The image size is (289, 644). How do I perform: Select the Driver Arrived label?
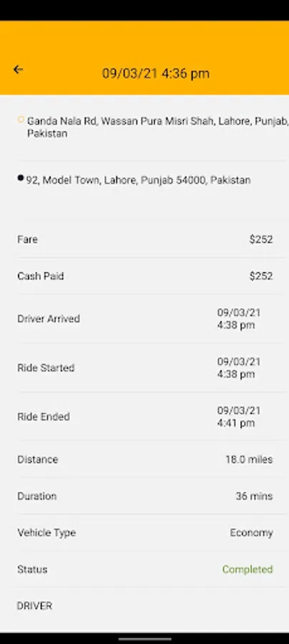[x=49, y=318]
